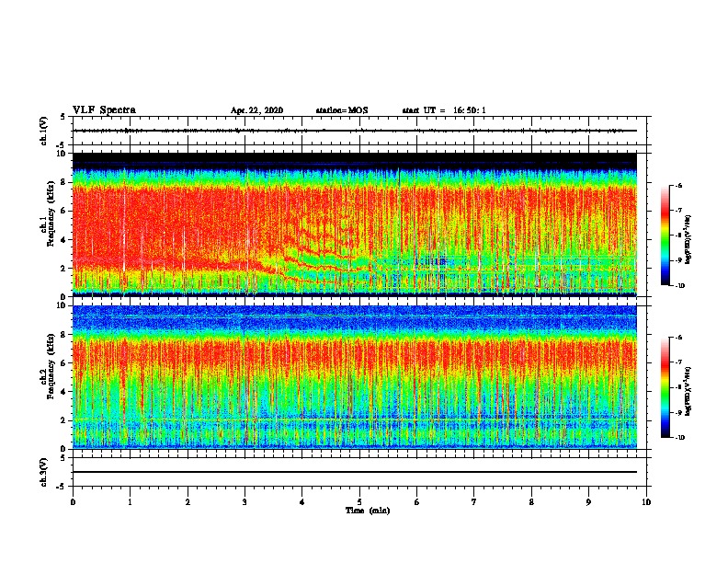Click the "7" tick on the time axis

[474, 502]
